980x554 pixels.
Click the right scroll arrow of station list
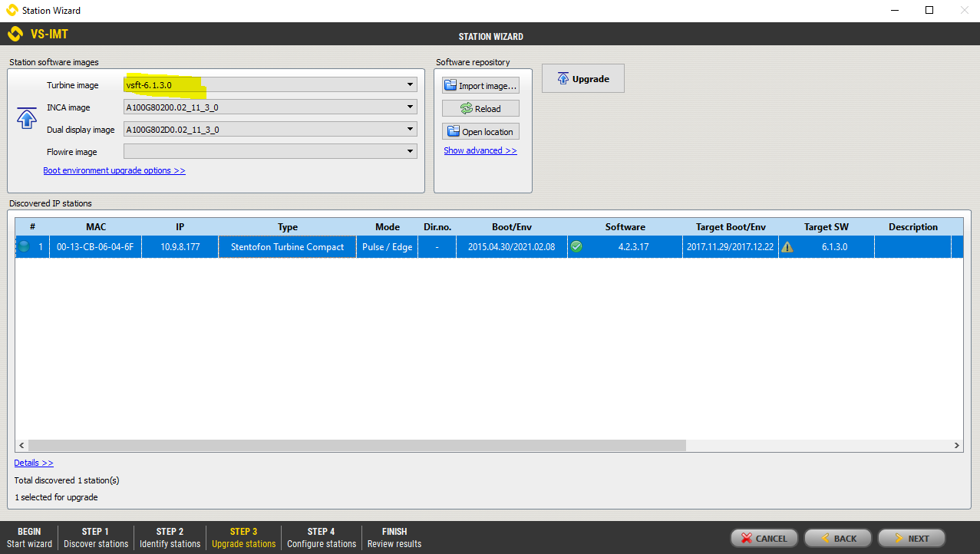(957, 445)
